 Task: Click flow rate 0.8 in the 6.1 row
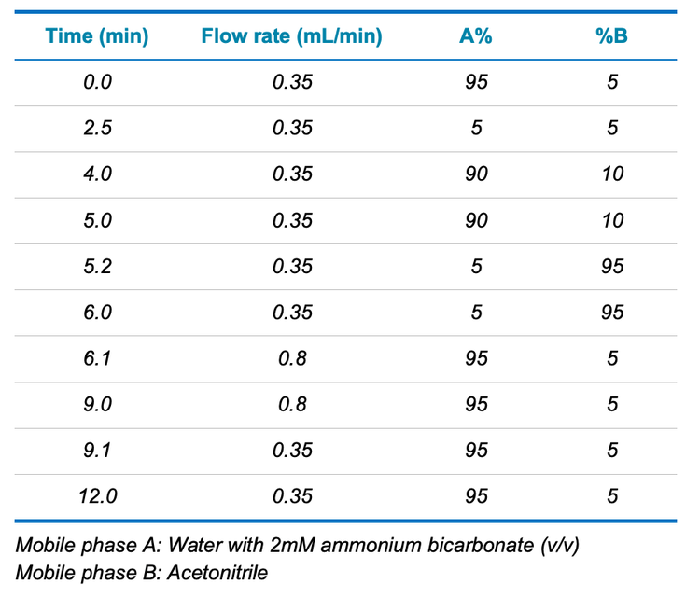[x=292, y=358]
